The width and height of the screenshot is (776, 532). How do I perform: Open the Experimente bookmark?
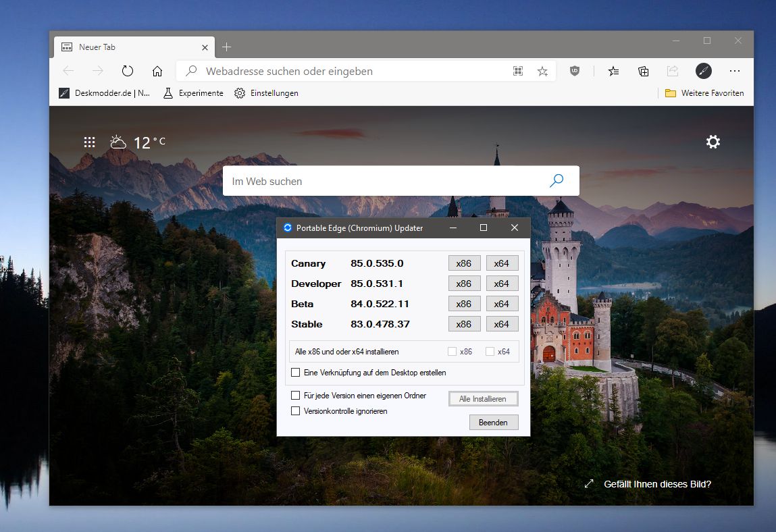point(193,93)
